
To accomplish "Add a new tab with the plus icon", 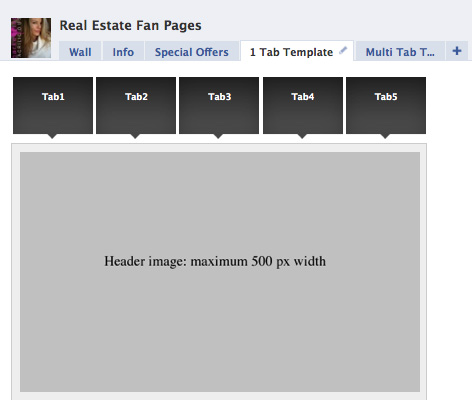I will (457, 51).
